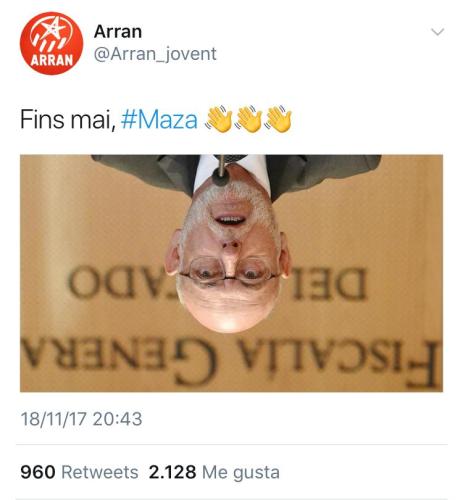The height and width of the screenshot is (500, 463).
Task: Select the "Fins mai," tweet text
Action: [68, 119]
